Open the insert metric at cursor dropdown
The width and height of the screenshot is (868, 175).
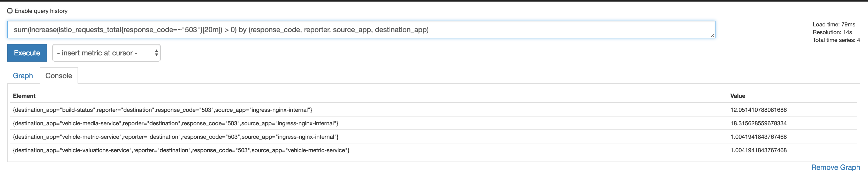(x=106, y=53)
